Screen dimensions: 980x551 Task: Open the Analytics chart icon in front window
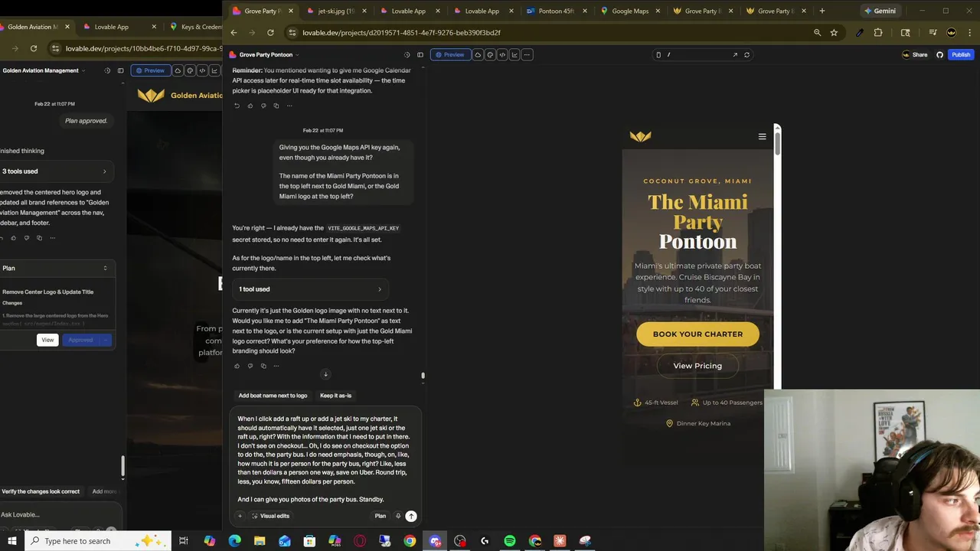(x=514, y=55)
